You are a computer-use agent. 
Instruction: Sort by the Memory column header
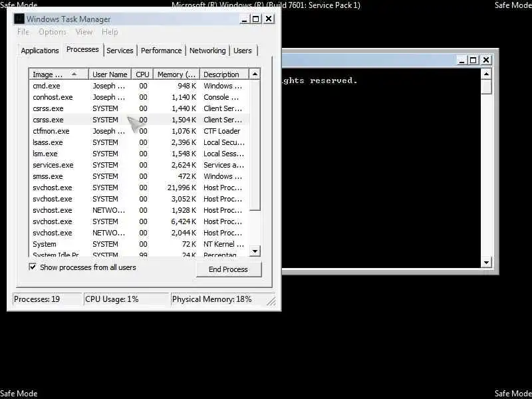(x=176, y=74)
